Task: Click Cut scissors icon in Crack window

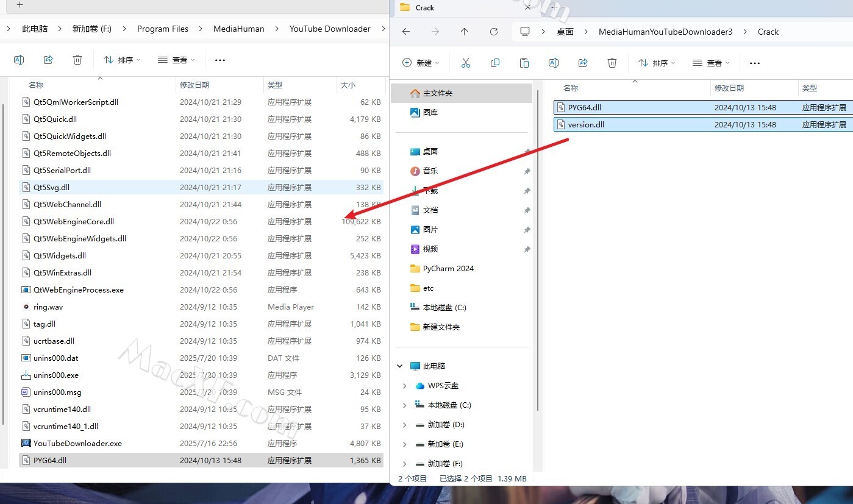Action: pyautogui.click(x=466, y=63)
